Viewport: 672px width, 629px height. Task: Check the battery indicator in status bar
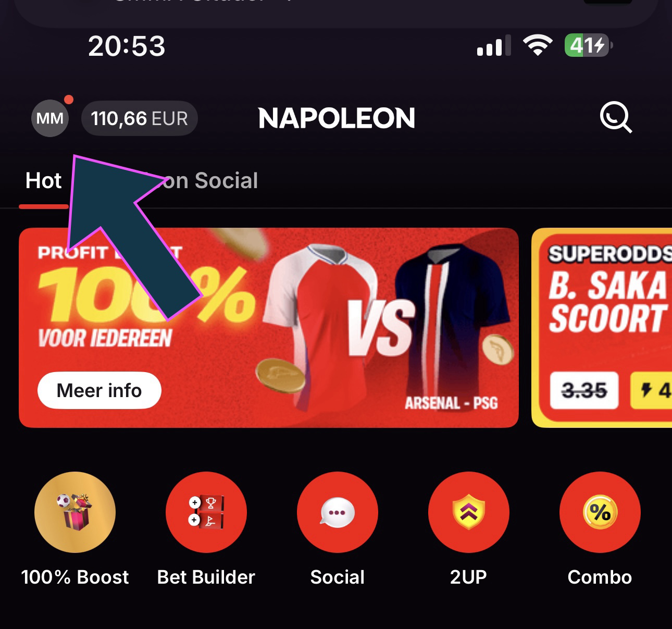coord(589,45)
